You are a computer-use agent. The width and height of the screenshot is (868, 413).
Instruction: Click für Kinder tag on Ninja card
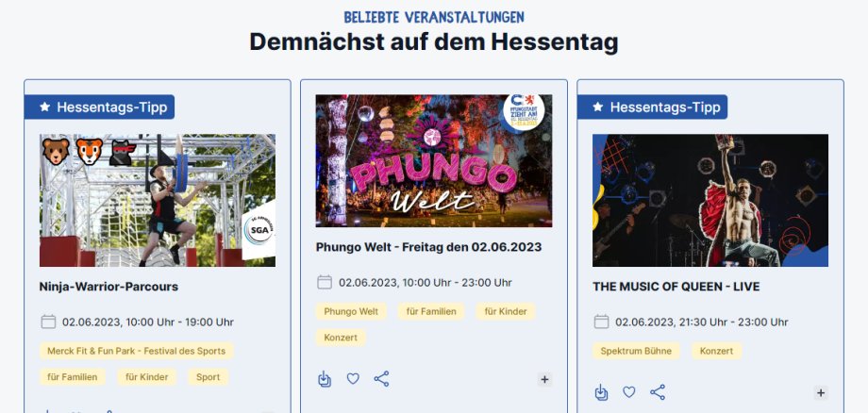coord(146,377)
